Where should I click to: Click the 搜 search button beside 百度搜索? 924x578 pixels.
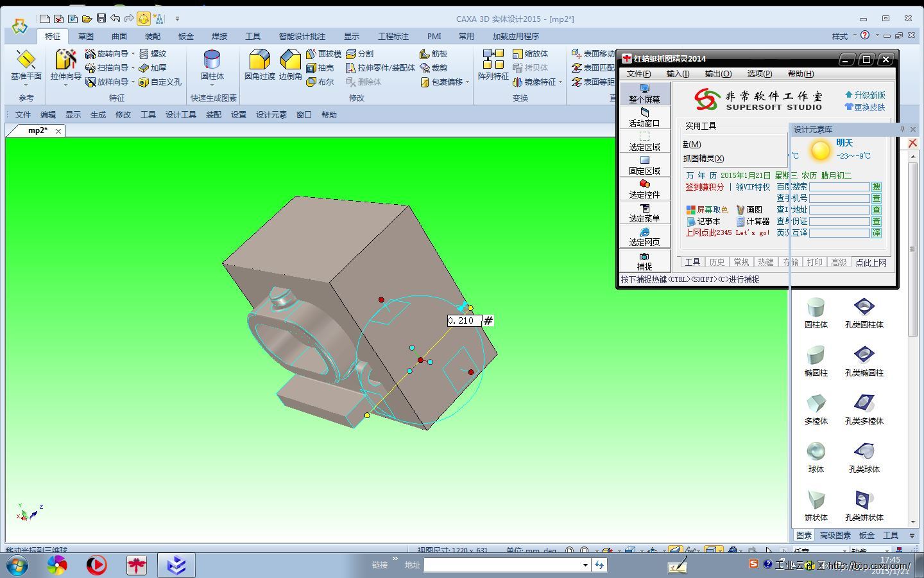pyautogui.click(x=877, y=187)
